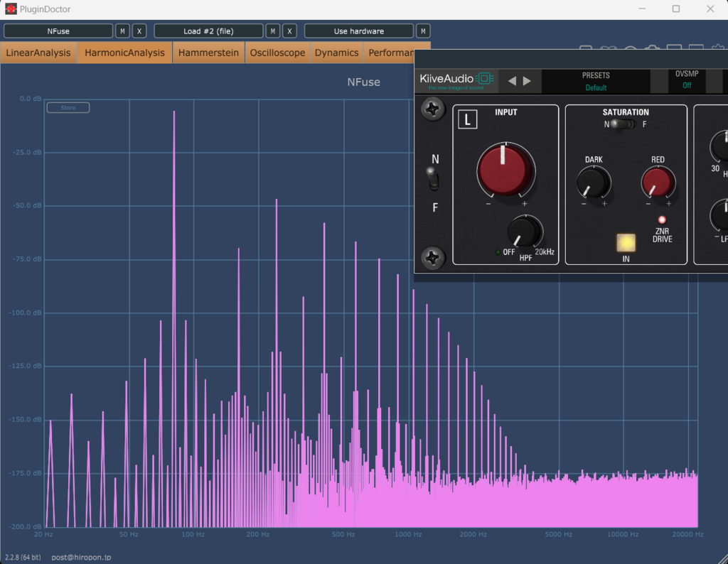Flip the SATURATION N/F switch
728x564 pixels.
point(623,124)
